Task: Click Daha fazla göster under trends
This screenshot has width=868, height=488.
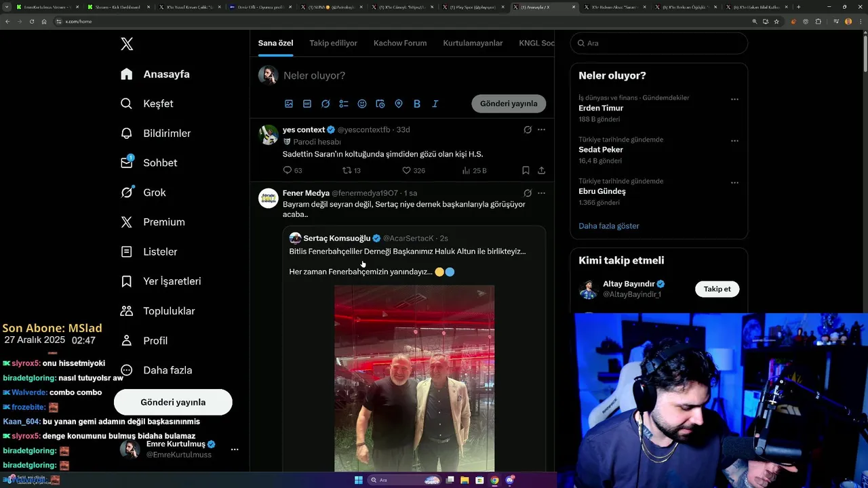Action: (609, 226)
